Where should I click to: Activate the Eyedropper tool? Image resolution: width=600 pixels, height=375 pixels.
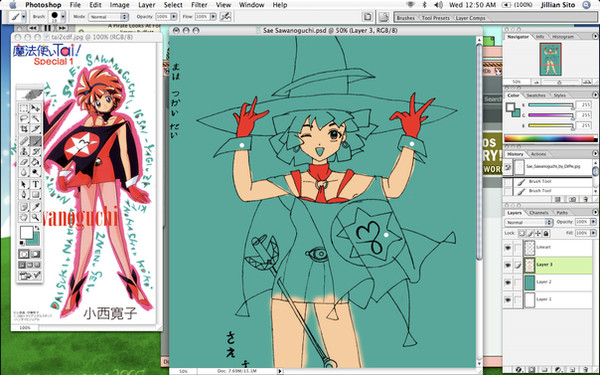(x=35, y=207)
